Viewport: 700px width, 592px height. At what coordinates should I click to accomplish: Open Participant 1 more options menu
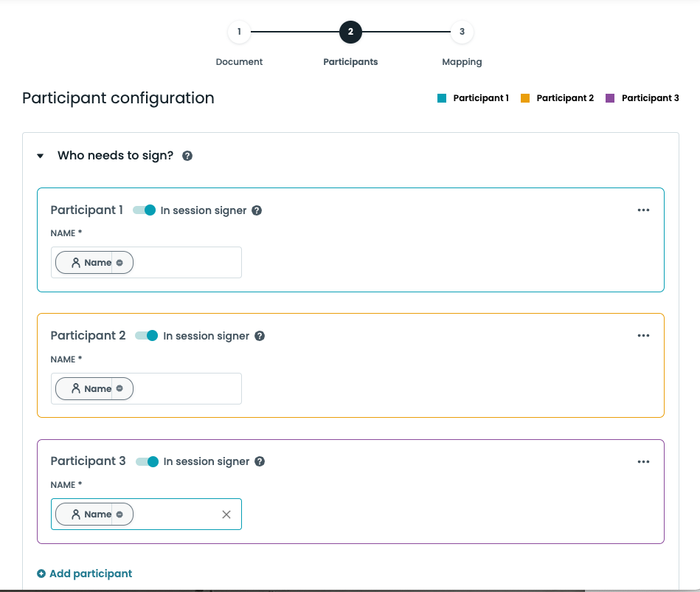coord(643,210)
